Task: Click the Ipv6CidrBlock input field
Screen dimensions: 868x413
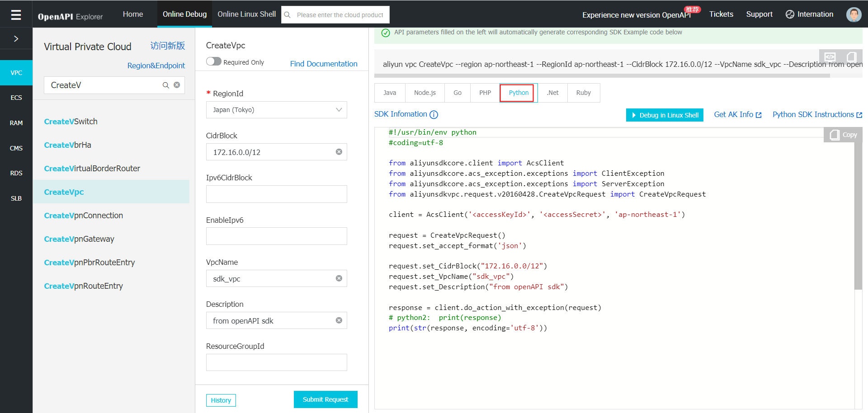Action: click(277, 194)
